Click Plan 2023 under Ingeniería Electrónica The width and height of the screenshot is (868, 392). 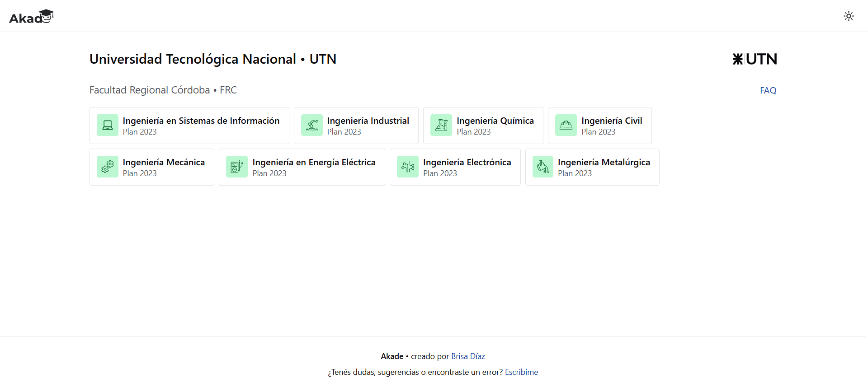pyautogui.click(x=440, y=173)
